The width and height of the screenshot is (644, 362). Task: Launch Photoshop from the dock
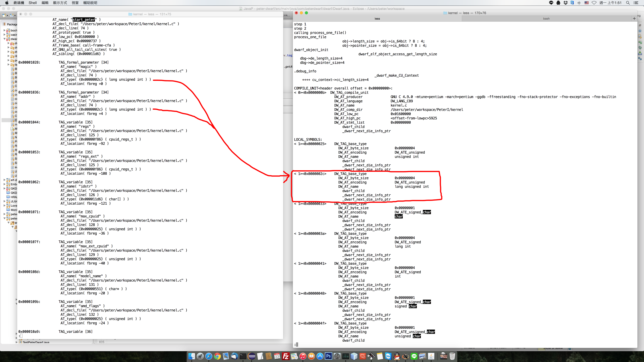click(329, 356)
